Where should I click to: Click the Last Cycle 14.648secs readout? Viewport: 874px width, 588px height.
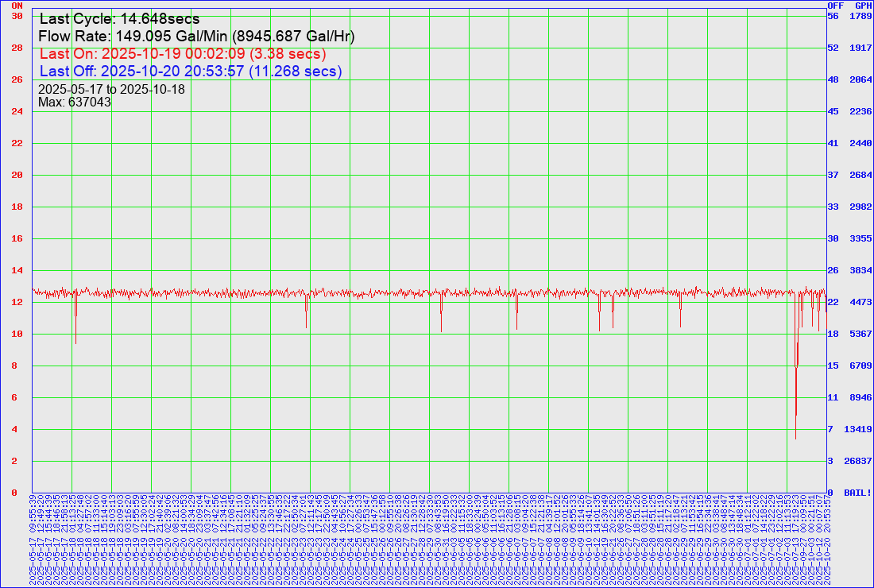[119, 19]
